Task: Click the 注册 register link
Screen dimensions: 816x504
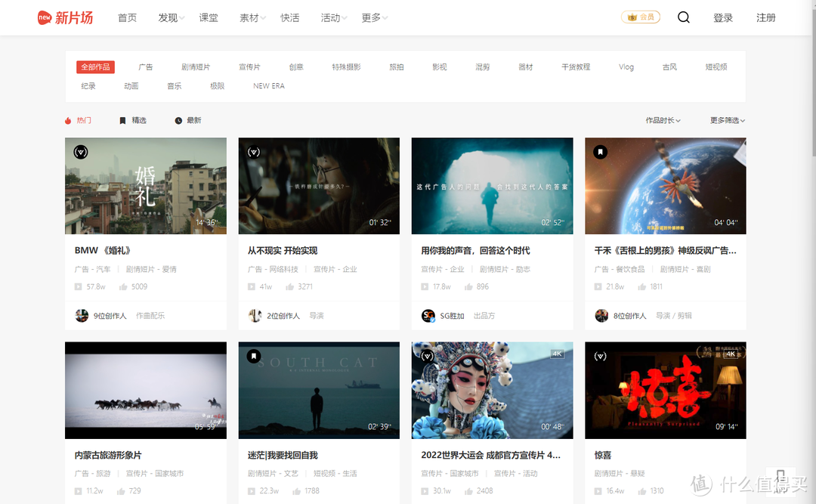Action: pos(765,17)
